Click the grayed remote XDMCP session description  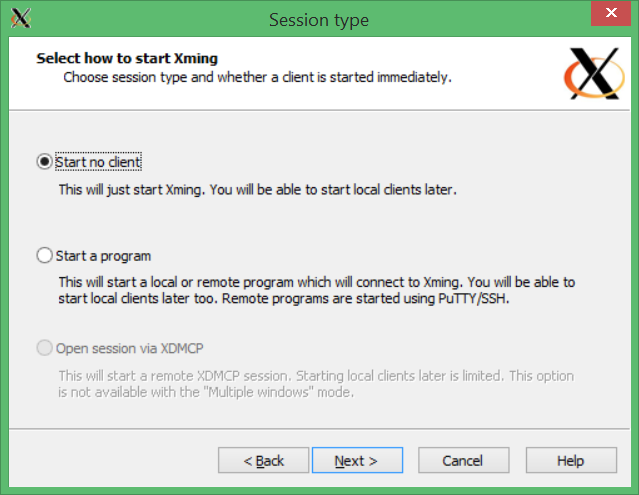tap(316, 384)
